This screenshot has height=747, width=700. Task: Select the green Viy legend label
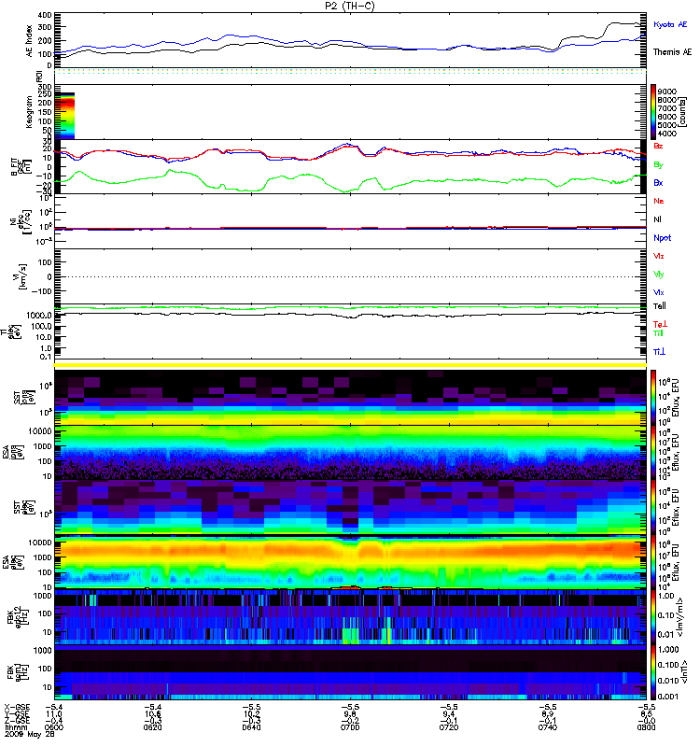coord(659,275)
